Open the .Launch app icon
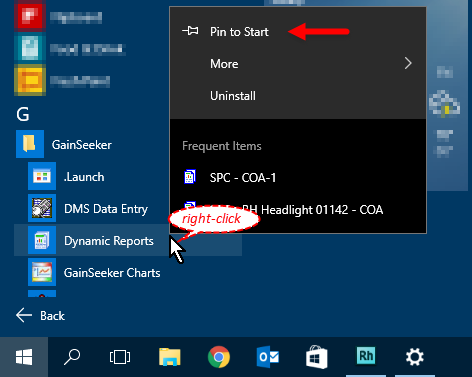472x377 pixels. [42, 176]
